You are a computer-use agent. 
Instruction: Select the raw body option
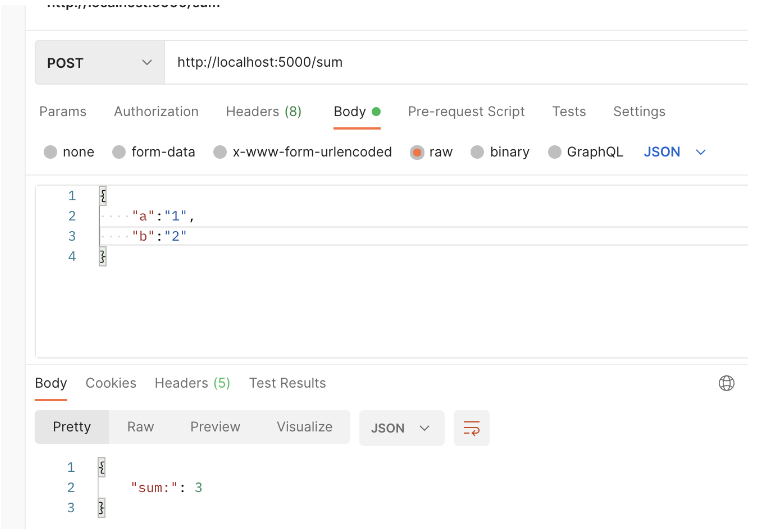point(431,152)
